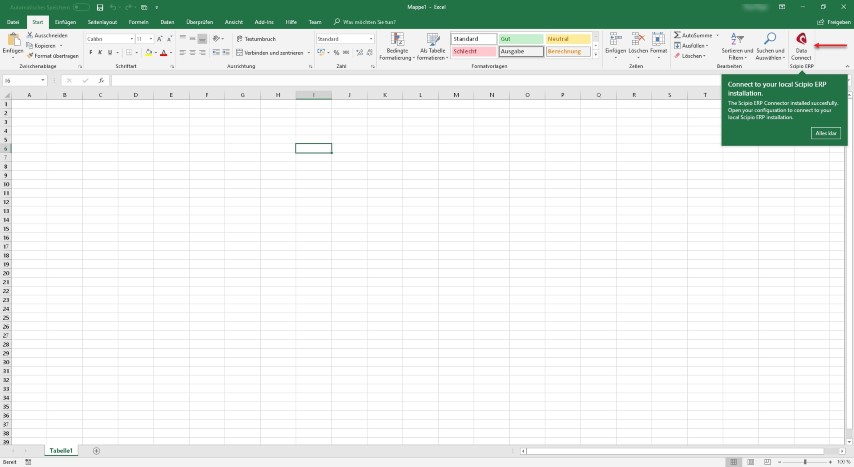The height and width of the screenshot is (467, 854).
Task: Toggle bold formatting
Action: click(90, 52)
